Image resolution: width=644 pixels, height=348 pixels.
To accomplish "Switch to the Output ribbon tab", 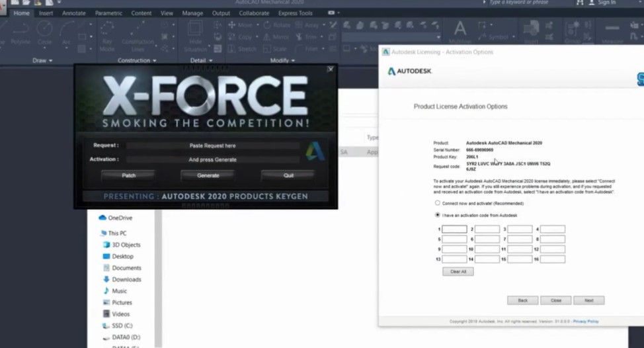I will (221, 13).
